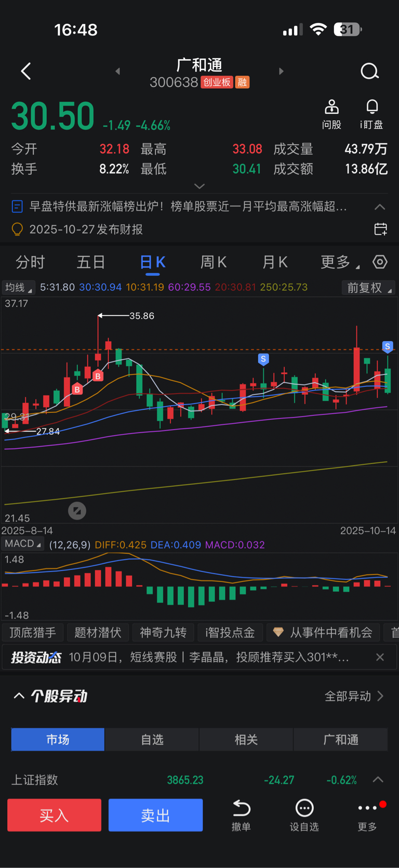399x868 pixels.
Task: Switch to 月K chart tab
Action: pos(275,262)
